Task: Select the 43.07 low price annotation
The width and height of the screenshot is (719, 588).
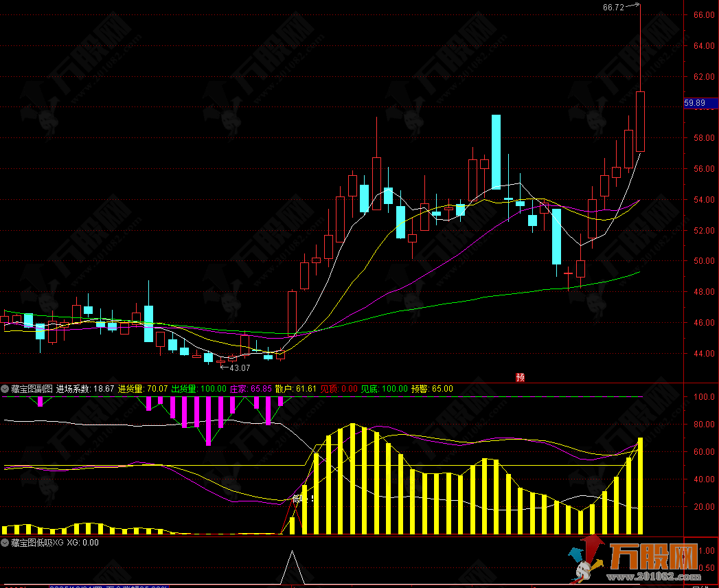Action: click(239, 367)
